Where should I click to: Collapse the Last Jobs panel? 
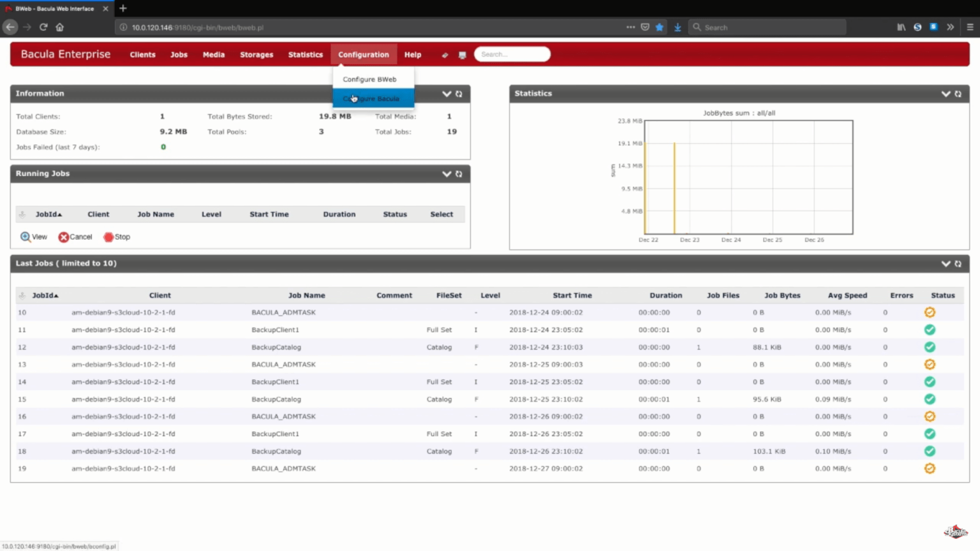[946, 263]
